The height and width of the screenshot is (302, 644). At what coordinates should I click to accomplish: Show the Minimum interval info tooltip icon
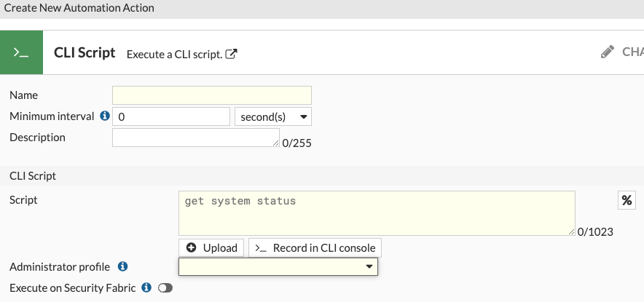click(x=104, y=116)
